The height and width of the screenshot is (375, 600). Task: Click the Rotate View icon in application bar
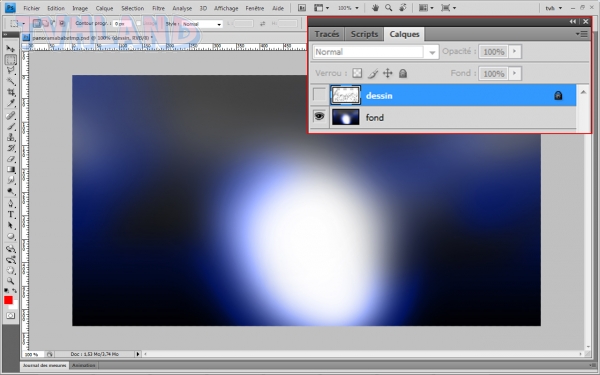point(403,8)
